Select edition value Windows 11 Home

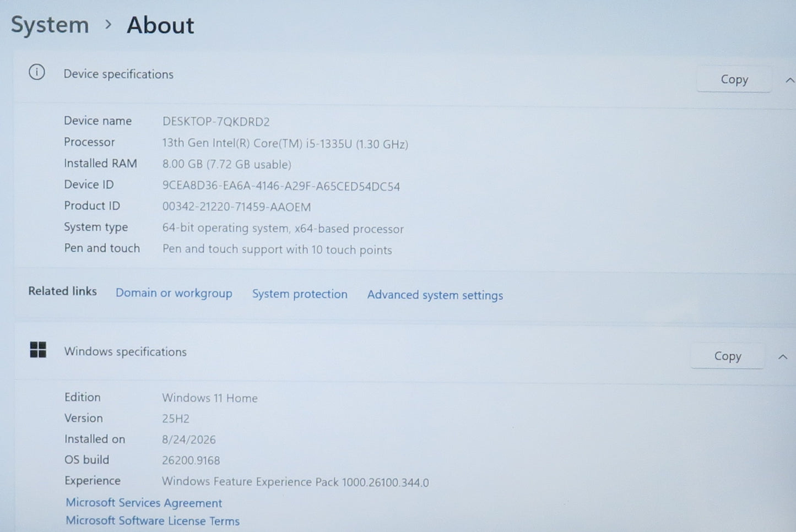[x=210, y=398]
